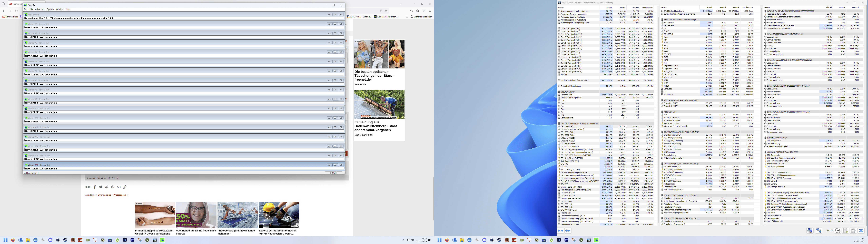Close the Worker #10 Torture Test child window
This screenshot has width=868, height=244.
click(x=341, y=108)
